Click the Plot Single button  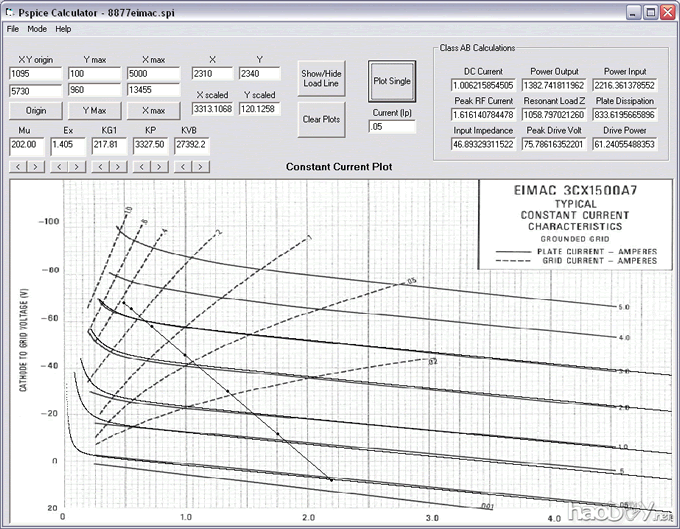point(391,80)
